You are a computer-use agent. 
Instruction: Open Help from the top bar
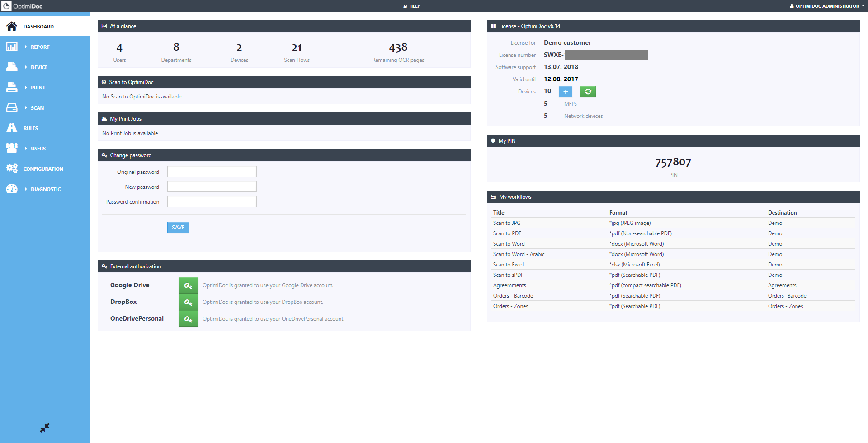(412, 6)
